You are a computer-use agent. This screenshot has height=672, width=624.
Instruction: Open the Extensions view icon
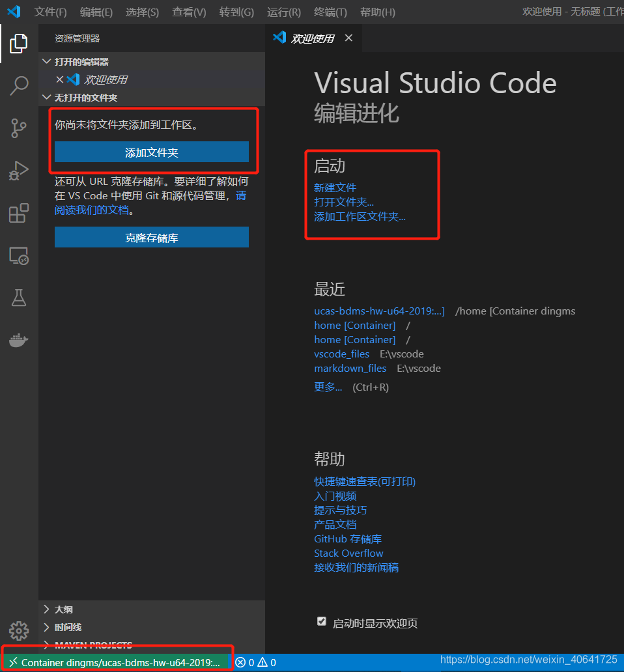coord(18,213)
